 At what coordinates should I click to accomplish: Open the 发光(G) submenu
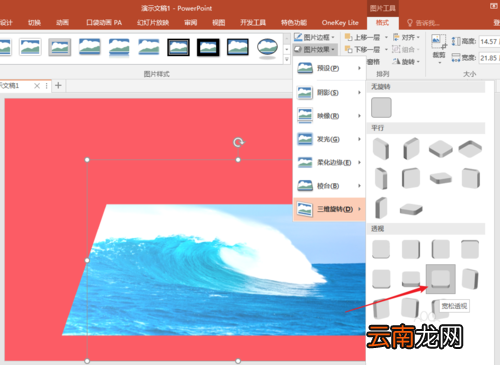click(x=329, y=139)
